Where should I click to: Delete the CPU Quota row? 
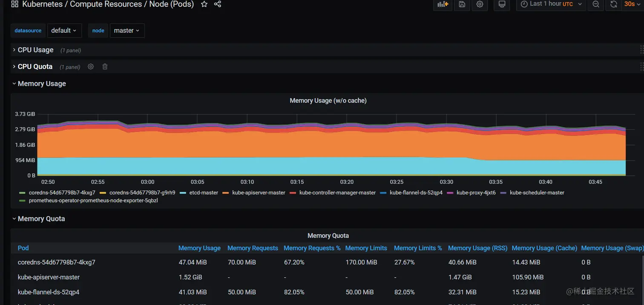(105, 66)
